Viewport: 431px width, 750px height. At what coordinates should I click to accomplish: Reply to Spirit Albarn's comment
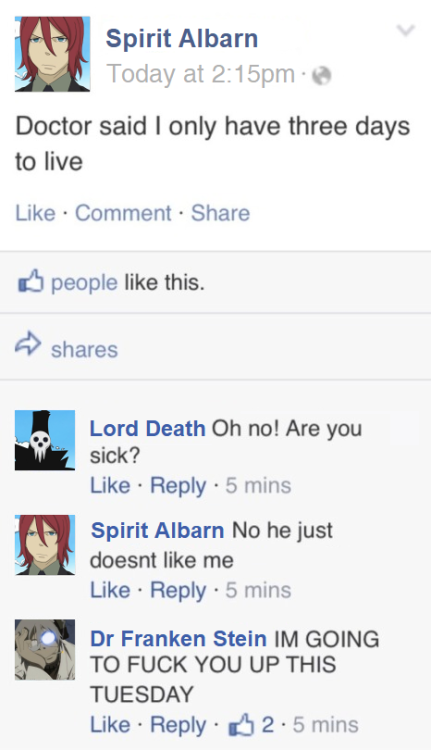(178, 590)
